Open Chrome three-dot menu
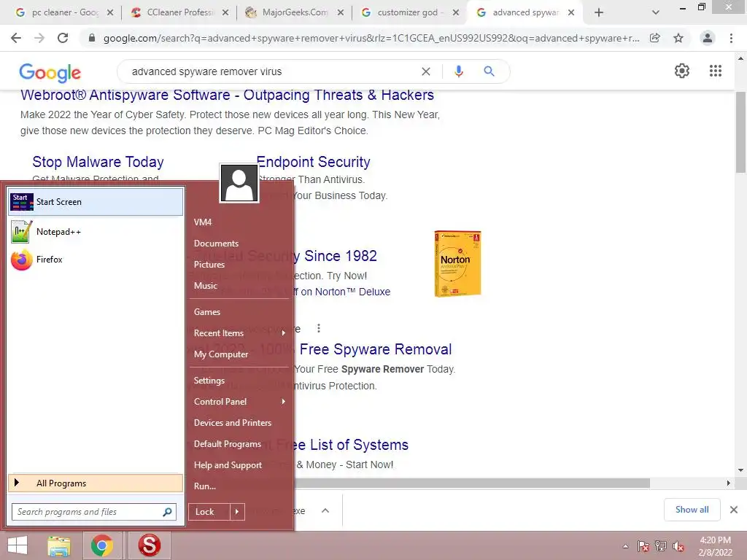The image size is (747, 560). pos(731,38)
